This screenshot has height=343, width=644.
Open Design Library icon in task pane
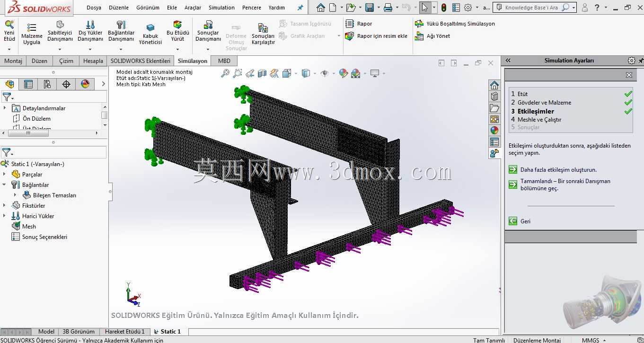494,97
